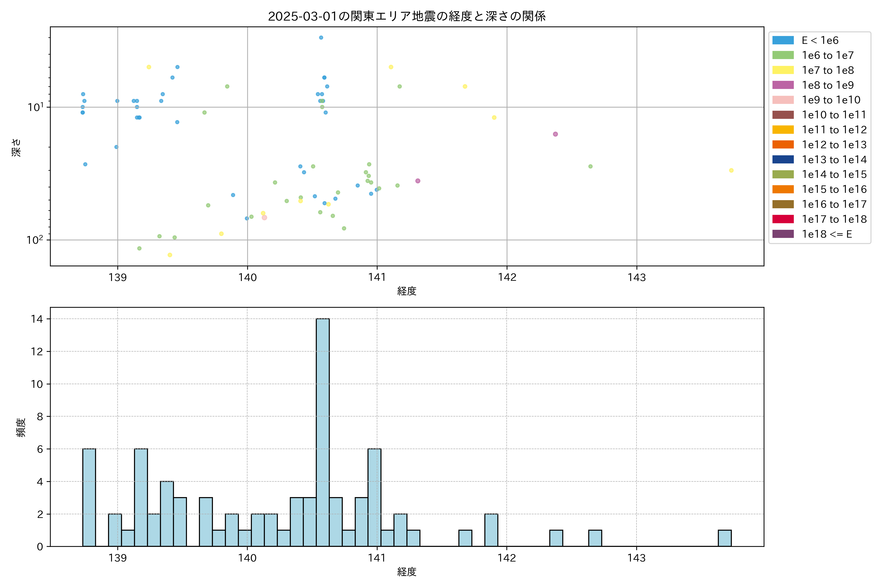Viewport: 882px width, 588px height.
Task: Click the chart title text at top
Action: [x=406, y=16]
